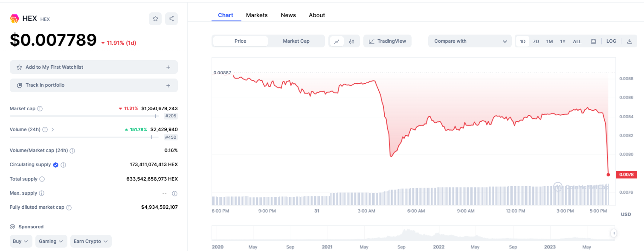644x251 pixels.
Task: Switch to line chart view icon
Action: tap(337, 41)
